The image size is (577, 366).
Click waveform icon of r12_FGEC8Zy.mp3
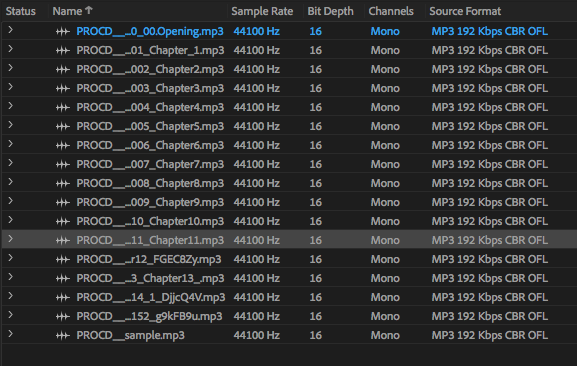pyautogui.click(x=63, y=260)
